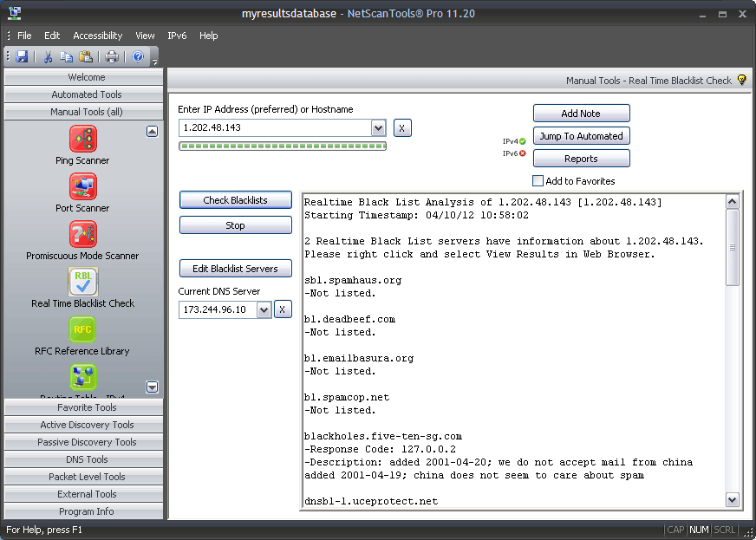Click Jump To Automated button

(581, 136)
